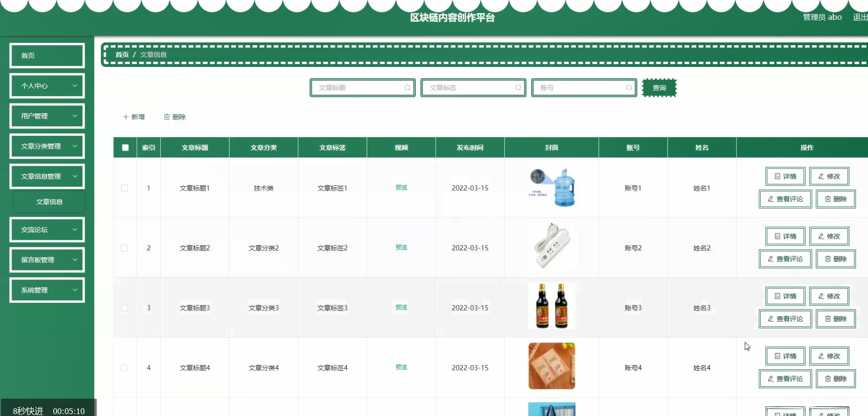
Task: Open the 首页 sidebar item
Action: [x=47, y=55]
